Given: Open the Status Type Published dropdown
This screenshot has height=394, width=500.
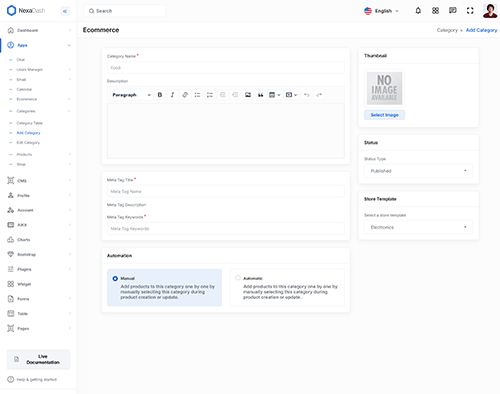Looking at the screenshot, I should click(x=418, y=171).
